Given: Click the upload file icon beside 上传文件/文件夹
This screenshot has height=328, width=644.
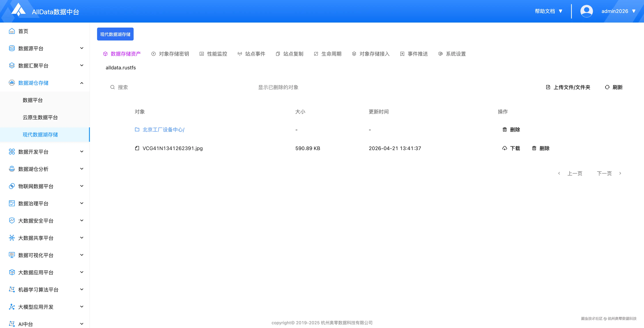Looking at the screenshot, I should pos(548,87).
